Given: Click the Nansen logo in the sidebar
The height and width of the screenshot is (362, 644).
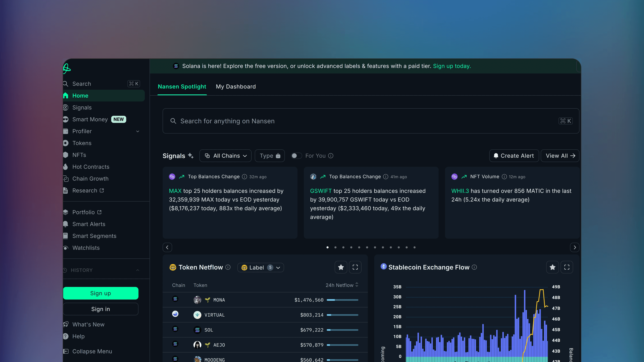Looking at the screenshot, I should (66, 69).
